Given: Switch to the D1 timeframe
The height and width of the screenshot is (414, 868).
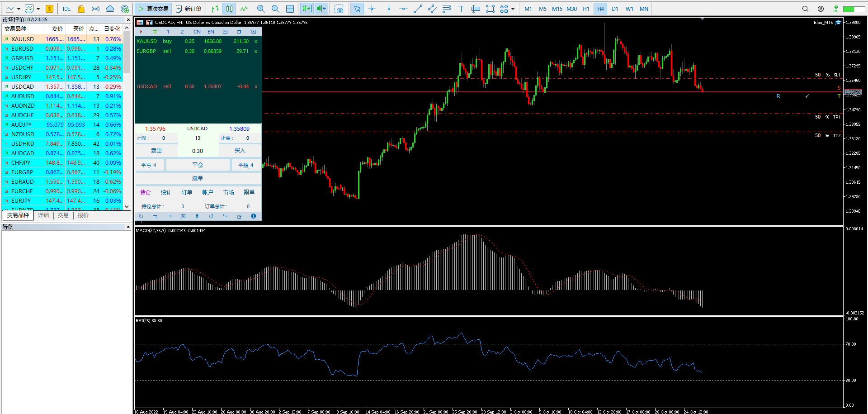Looking at the screenshot, I should tap(615, 9).
